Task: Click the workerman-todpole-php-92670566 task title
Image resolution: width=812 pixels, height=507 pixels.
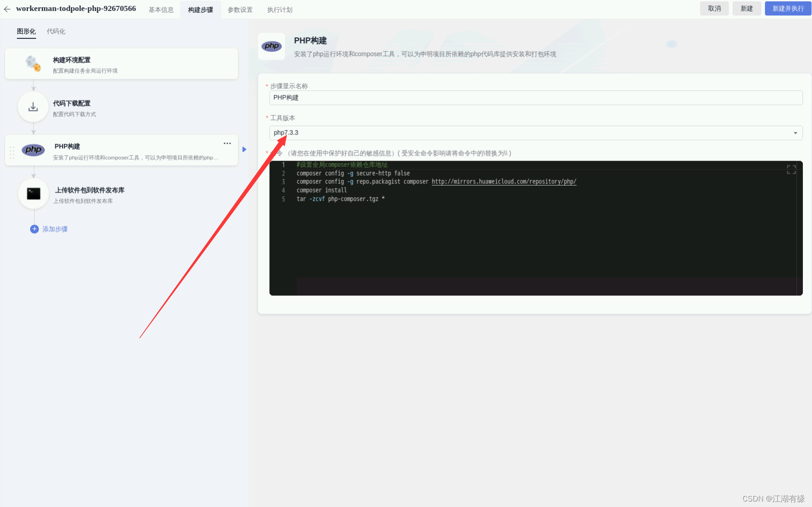Action: pyautogui.click(x=76, y=9)
